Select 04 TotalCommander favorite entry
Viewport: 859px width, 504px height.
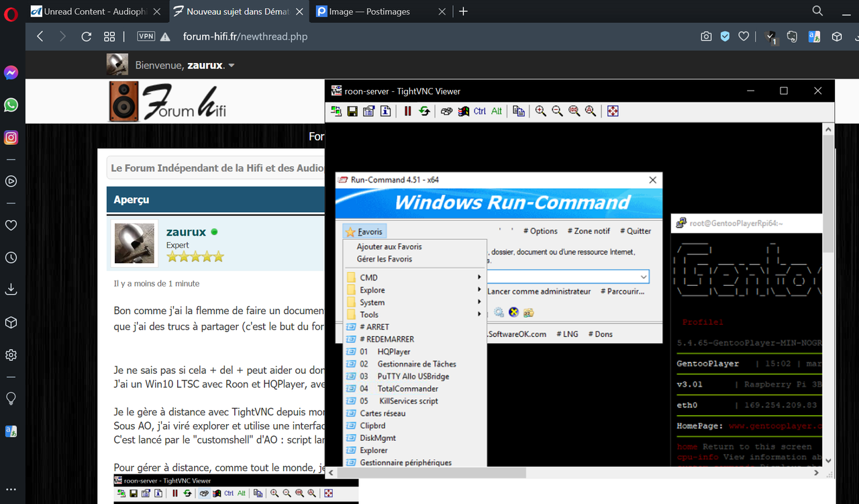pyautogui.click(x=414, y=389)
